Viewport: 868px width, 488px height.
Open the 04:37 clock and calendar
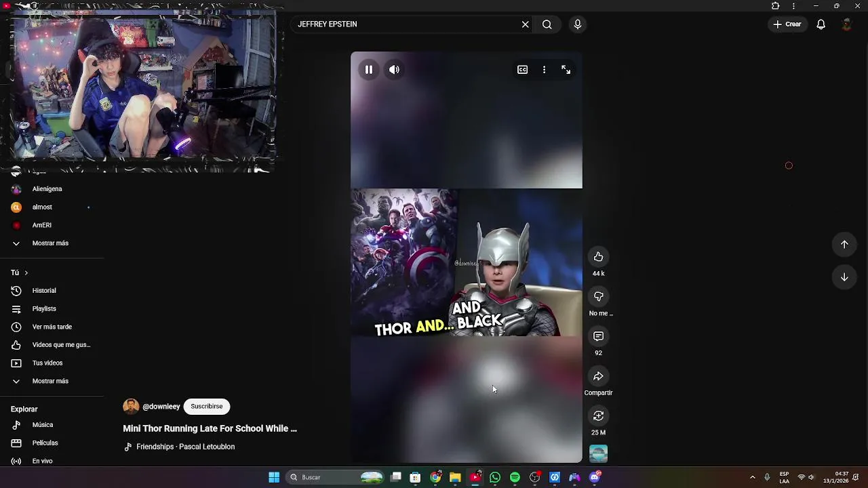pos(835,477)
